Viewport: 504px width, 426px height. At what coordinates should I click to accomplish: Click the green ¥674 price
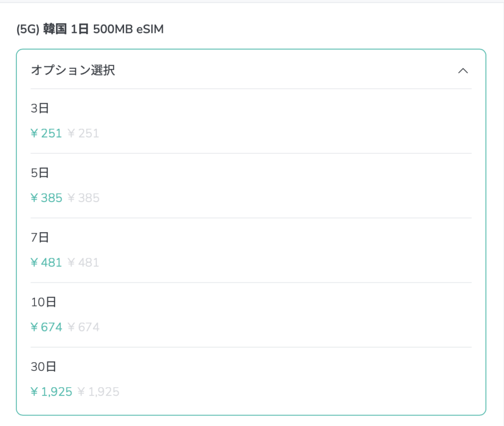46,327
